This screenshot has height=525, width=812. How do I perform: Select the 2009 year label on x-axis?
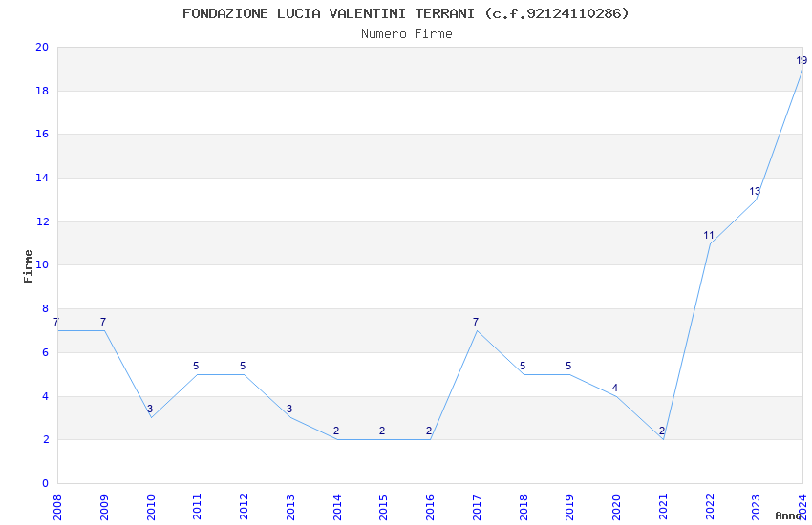(x=103, y=507)
